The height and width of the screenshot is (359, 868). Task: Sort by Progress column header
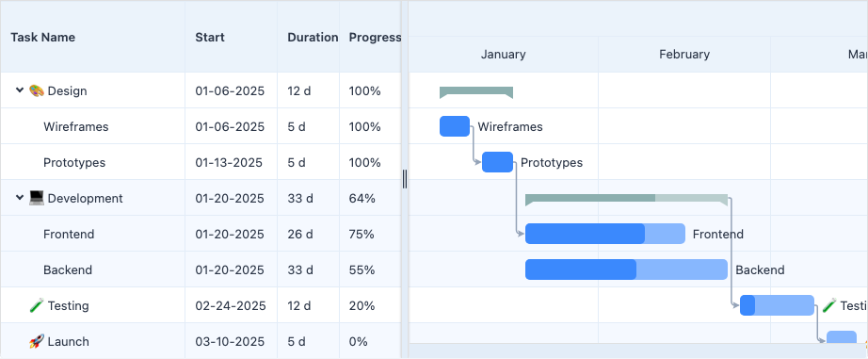(x=370, y=37)
